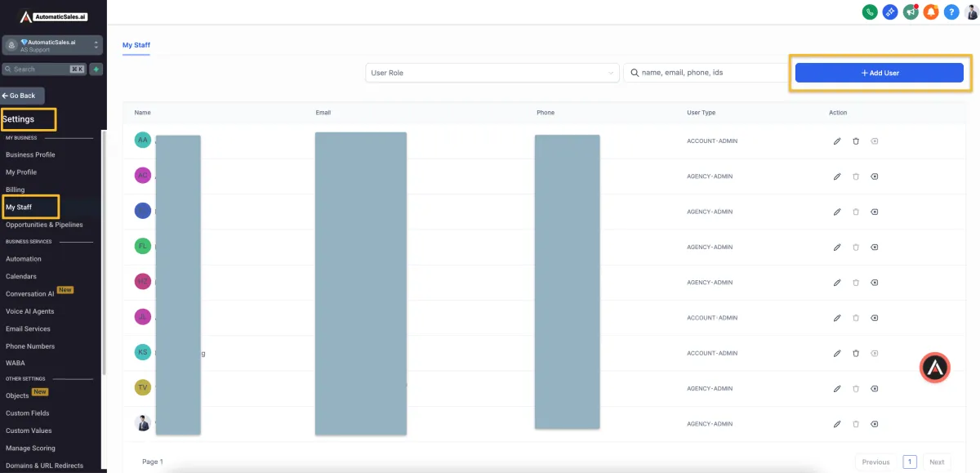The height and width of the screenshot is (473, 980).
Task: Edit the JL staff member
Action: tap(837, 318)
